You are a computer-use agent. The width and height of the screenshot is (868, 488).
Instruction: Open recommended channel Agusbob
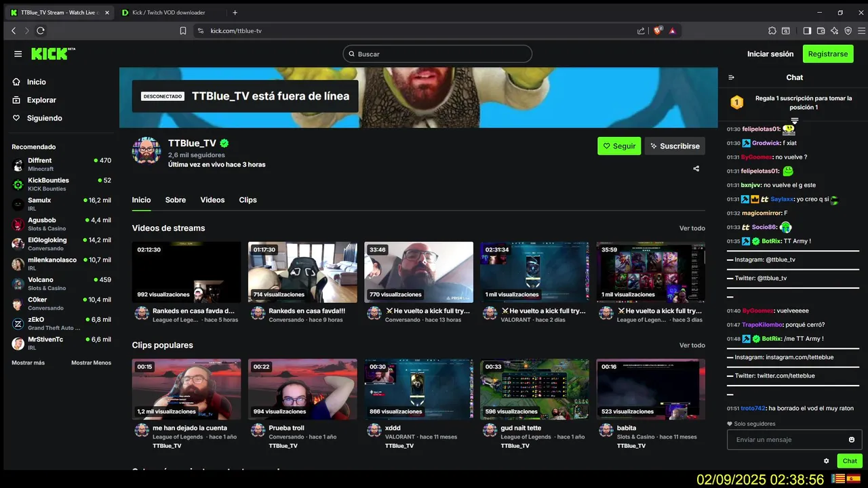[61, 224]
